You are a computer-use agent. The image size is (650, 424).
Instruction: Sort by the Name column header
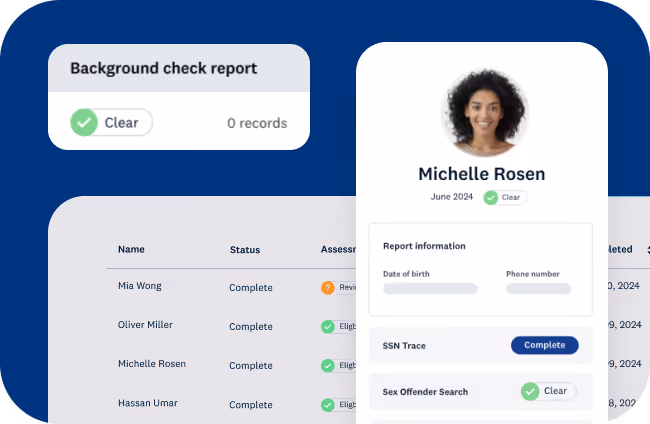(x=131, y=249)
